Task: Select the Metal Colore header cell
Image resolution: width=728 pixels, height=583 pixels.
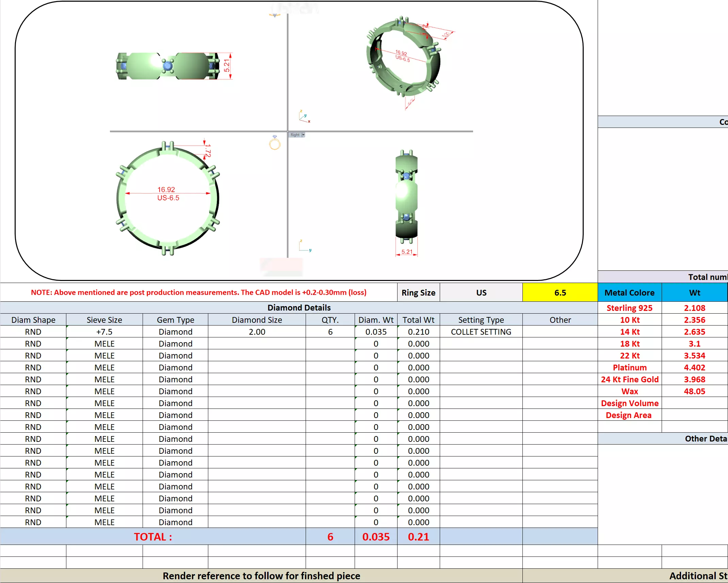Action: point(629,293)
